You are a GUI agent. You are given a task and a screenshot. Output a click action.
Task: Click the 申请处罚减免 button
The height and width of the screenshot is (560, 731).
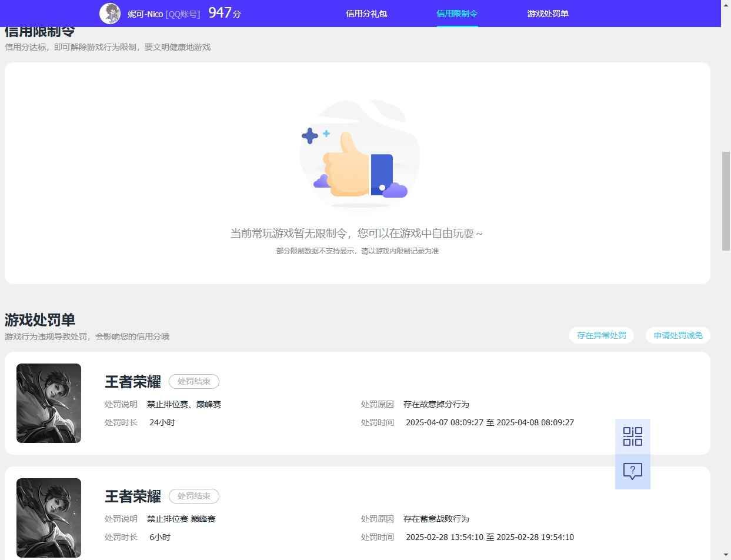point(677,335)
